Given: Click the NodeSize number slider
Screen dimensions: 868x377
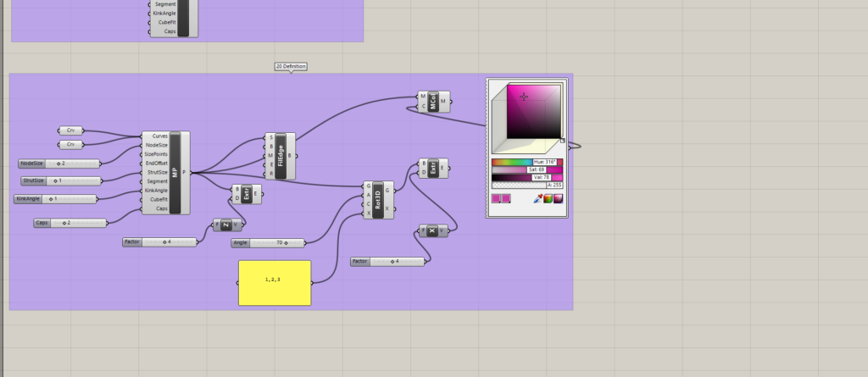Looking at the screenshot, I should pyautogui.click(x=59, y=164).
